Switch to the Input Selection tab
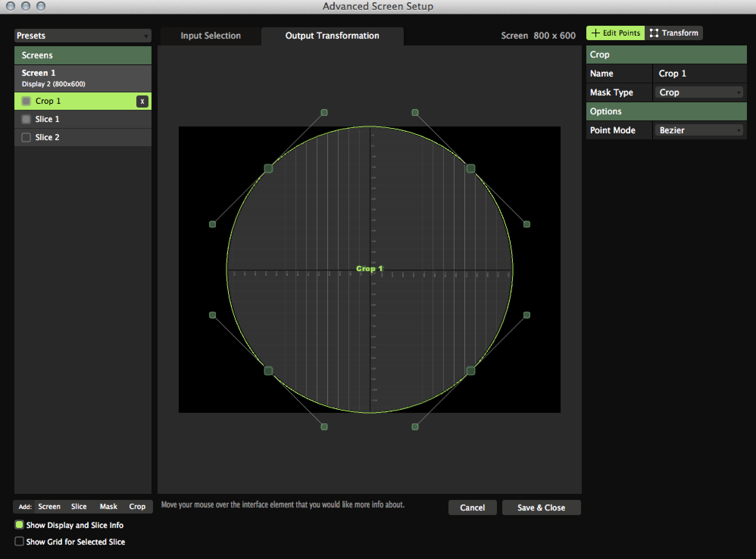 click(211, 36)
